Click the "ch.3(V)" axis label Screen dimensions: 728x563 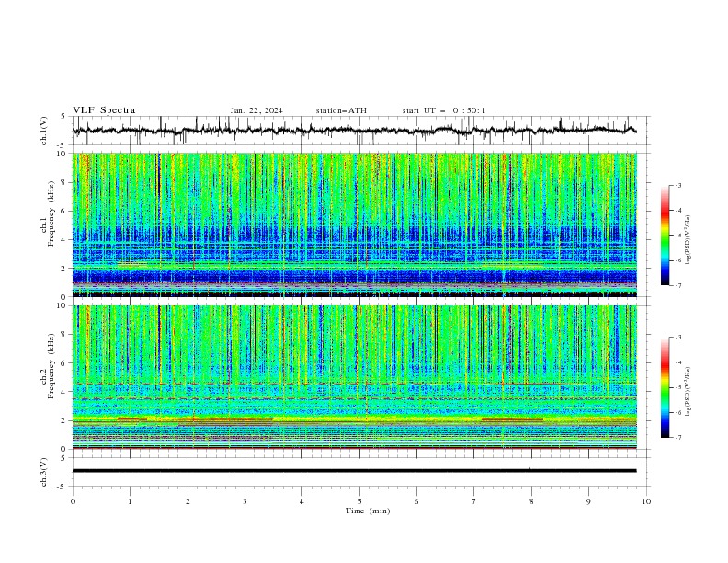coord(44,472)
